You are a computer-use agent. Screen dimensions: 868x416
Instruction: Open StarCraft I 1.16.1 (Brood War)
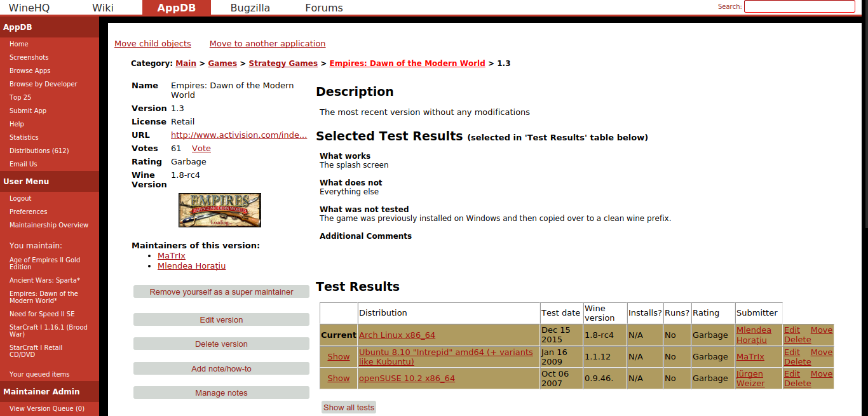click(48, 330)
